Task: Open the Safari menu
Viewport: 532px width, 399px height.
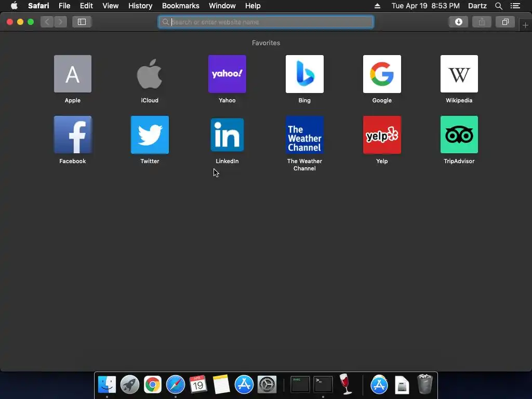Action: tap(38, 6)
